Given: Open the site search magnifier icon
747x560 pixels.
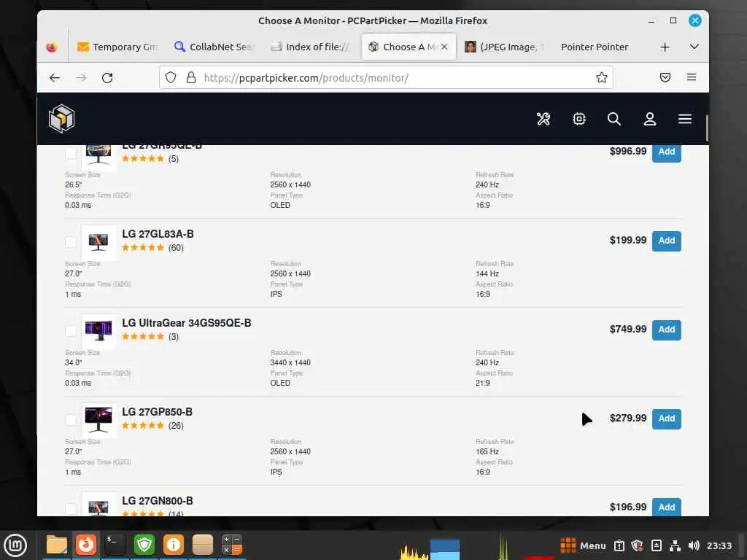Looking at the screenshot, I should tap(614, 119).
